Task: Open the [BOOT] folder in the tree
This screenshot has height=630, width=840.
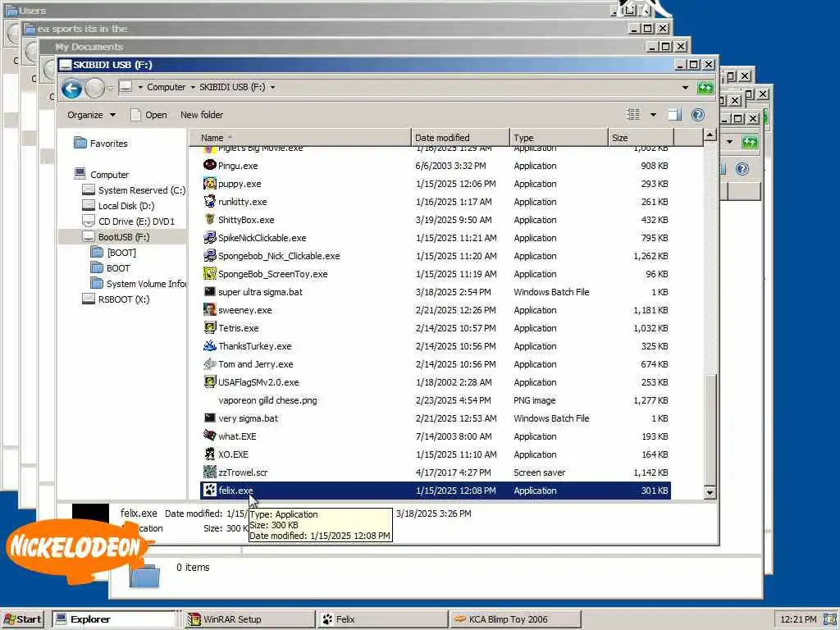Action: (x=113, y=252)
